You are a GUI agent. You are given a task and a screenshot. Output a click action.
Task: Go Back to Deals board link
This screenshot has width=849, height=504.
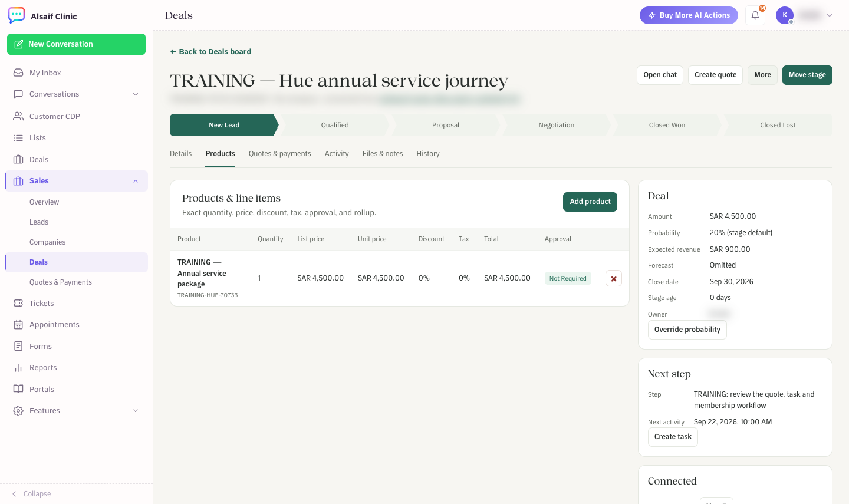pos(210,52)
